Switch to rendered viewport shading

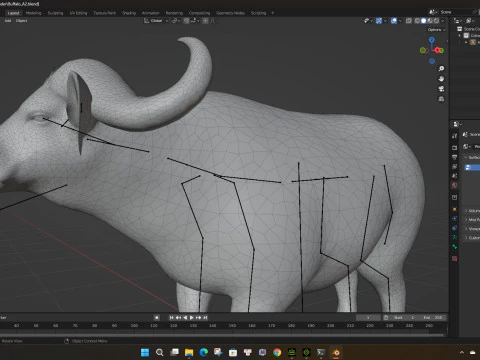(x=436, y=21)
